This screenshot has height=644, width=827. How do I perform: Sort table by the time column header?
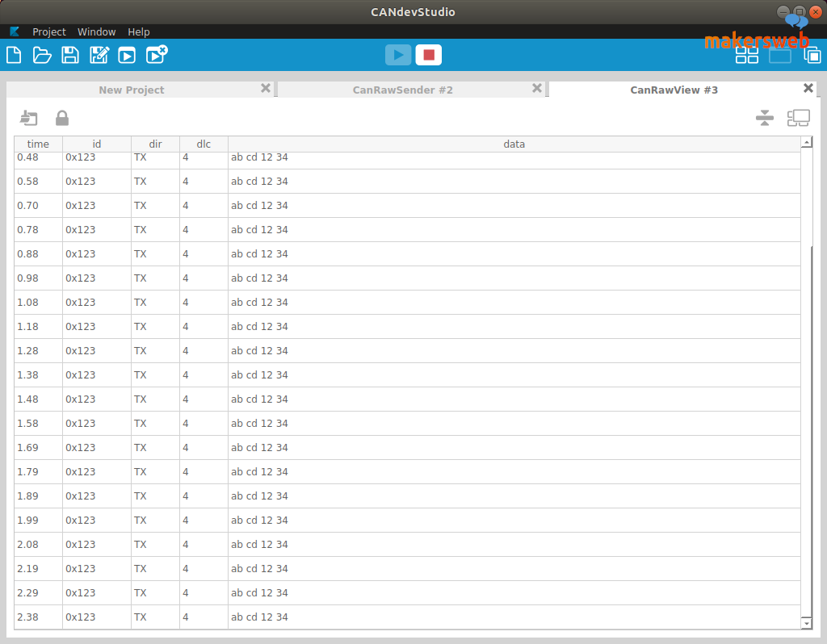pyautogui.click(x=38, y=144)
